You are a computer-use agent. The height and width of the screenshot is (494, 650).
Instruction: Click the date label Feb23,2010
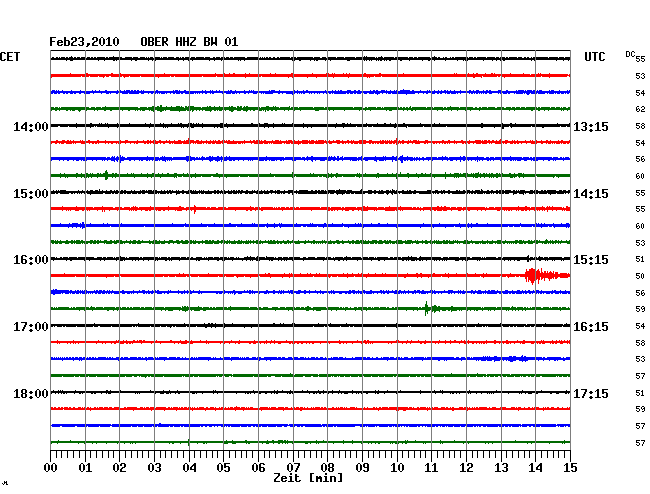(84, 42)
